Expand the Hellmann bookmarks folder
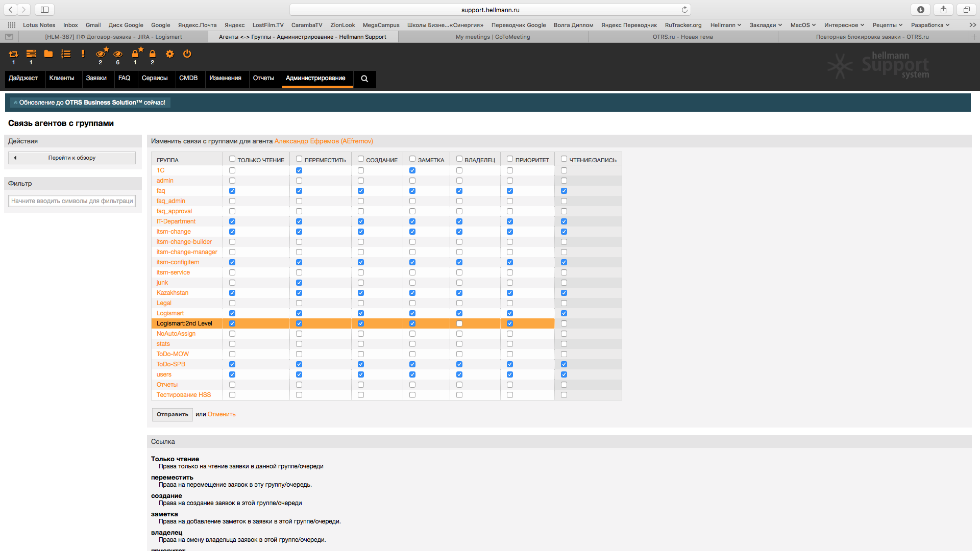The image size is (980, 551). coord(725,25)
